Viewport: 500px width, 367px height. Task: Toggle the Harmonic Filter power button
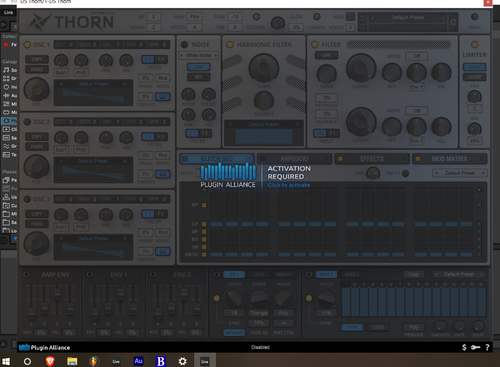230,44
